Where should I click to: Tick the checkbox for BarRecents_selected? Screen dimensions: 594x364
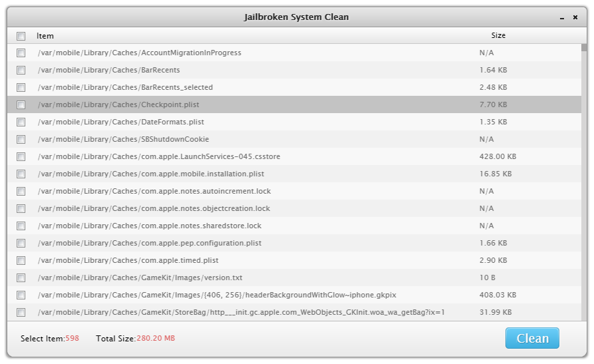tap(21, 87)
